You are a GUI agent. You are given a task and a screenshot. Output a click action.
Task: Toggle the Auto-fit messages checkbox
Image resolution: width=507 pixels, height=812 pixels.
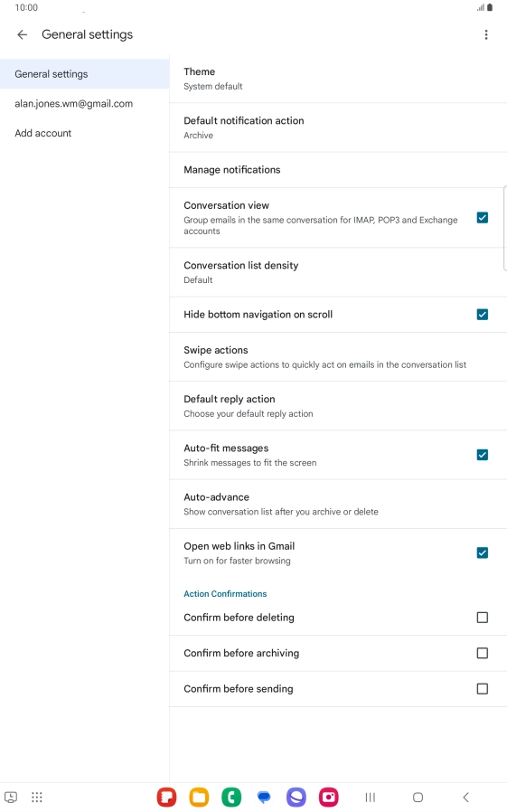483,455
